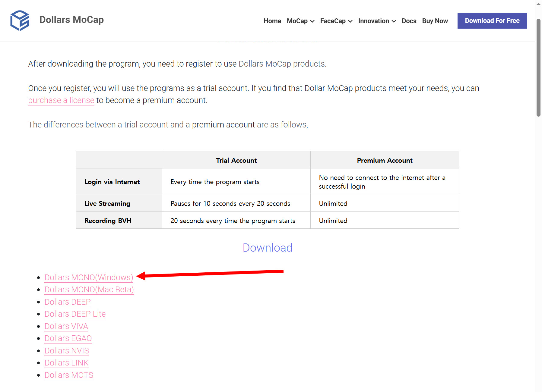The width and height of the screenshot is (542, 392).
Task: Click the 'No need to connect to the internet' cell
Action: tap(385, 181)
